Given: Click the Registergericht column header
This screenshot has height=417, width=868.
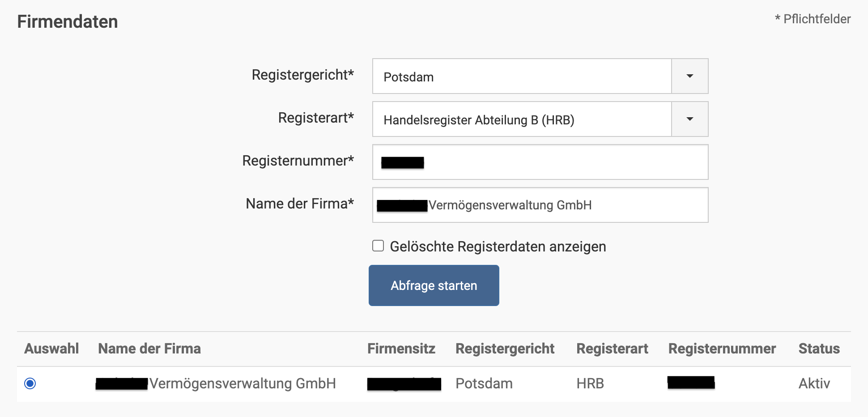Looking at the screenshot, I should pyautogui.click(x=505, y=349).
